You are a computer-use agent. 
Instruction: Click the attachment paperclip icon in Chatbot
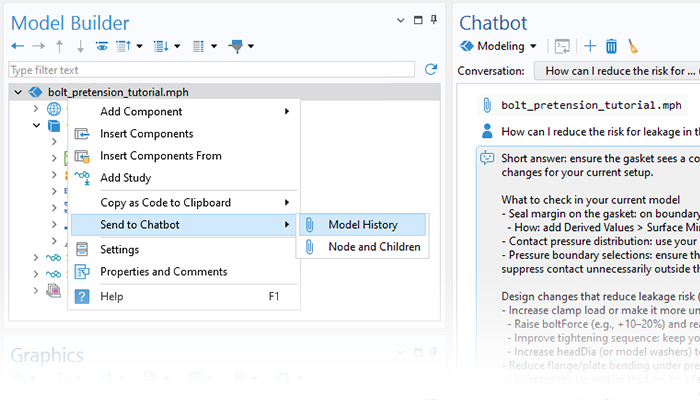[487, 105]
